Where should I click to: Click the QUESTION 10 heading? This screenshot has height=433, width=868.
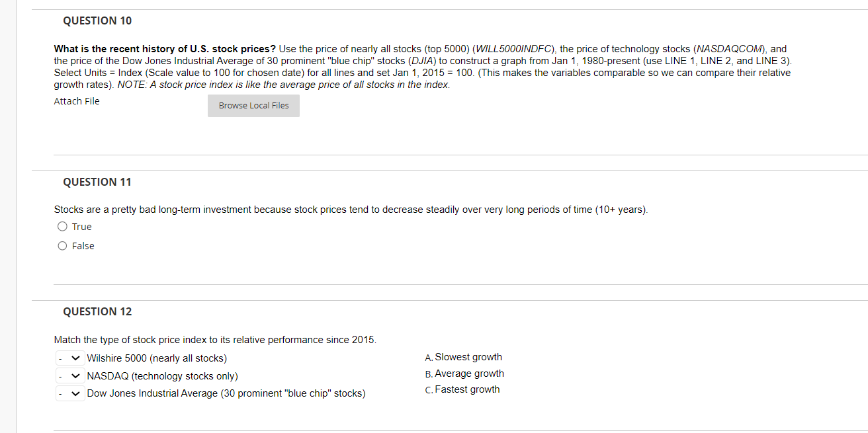pos(97,20)
